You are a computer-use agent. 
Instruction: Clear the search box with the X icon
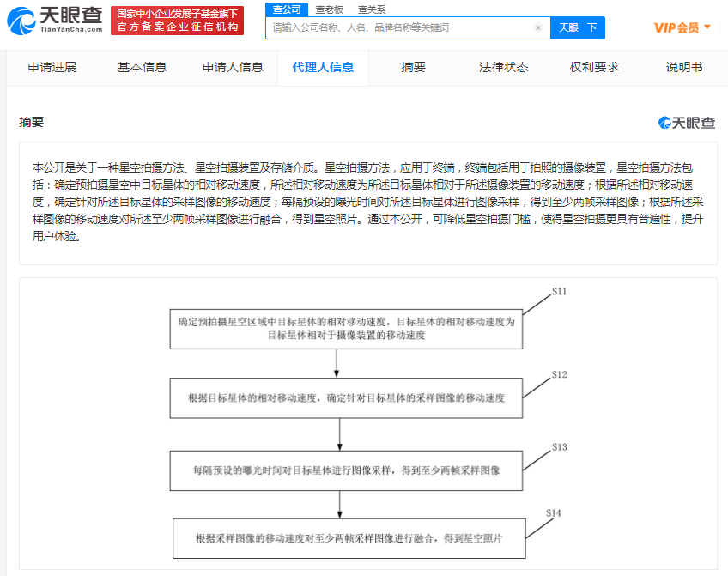coord(538,27)
